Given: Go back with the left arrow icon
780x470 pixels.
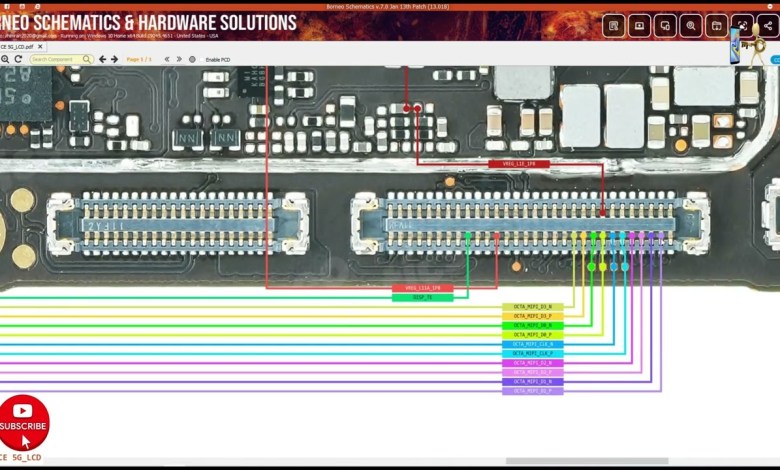Looking at the screenshot, I should pyautogui.click(x=102, y=59).
